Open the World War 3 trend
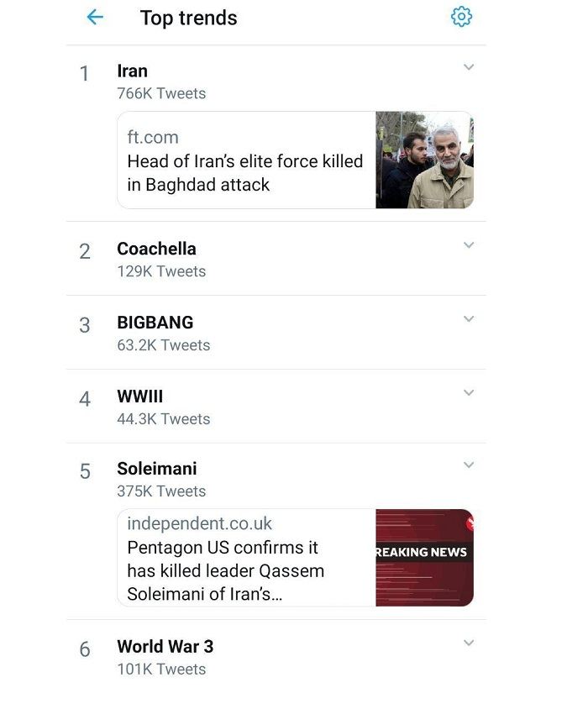The height and width of the screenshot is (709, 588). tap(164, 647)
